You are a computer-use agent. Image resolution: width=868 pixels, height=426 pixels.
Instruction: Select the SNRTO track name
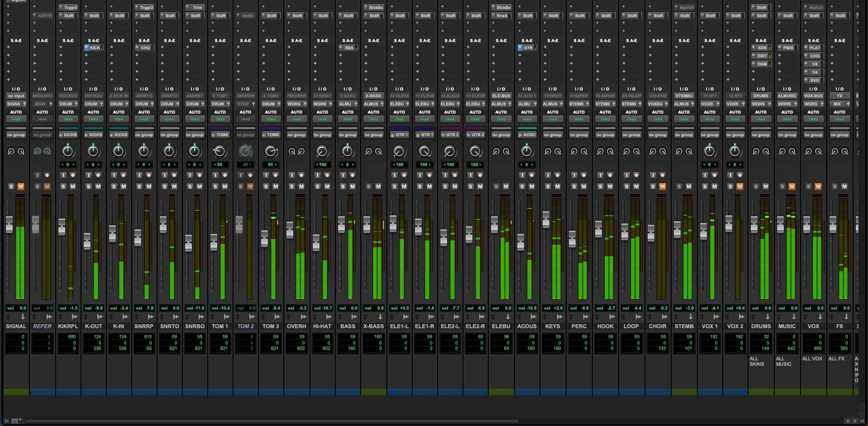169,326
